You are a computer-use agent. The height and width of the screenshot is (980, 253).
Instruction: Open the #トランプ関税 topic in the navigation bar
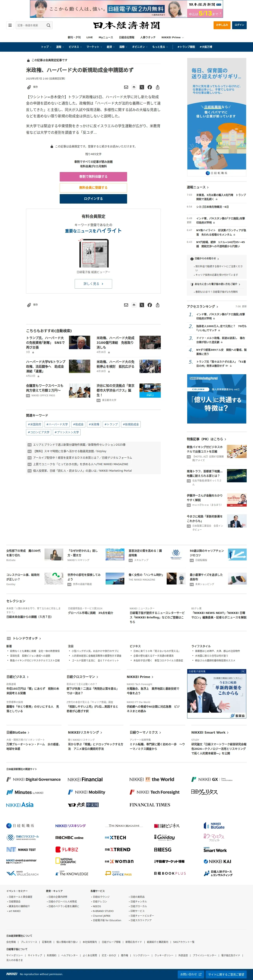(186, 47)
